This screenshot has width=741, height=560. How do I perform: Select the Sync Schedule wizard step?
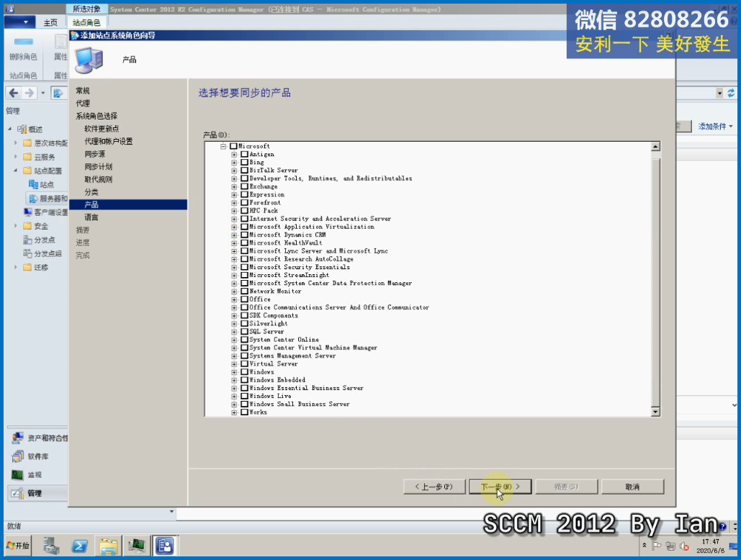coord(98,166)
